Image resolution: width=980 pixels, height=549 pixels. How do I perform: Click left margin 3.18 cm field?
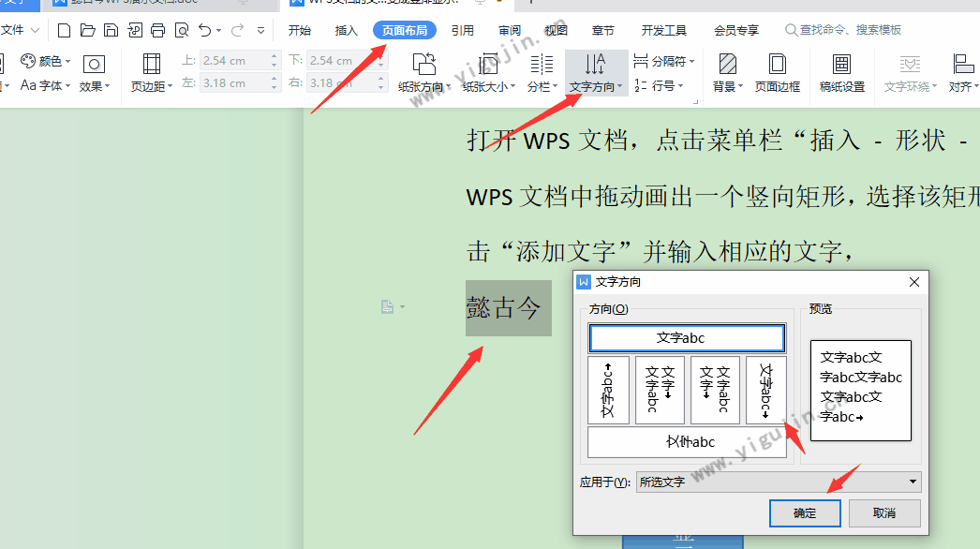tap(234, 83)
